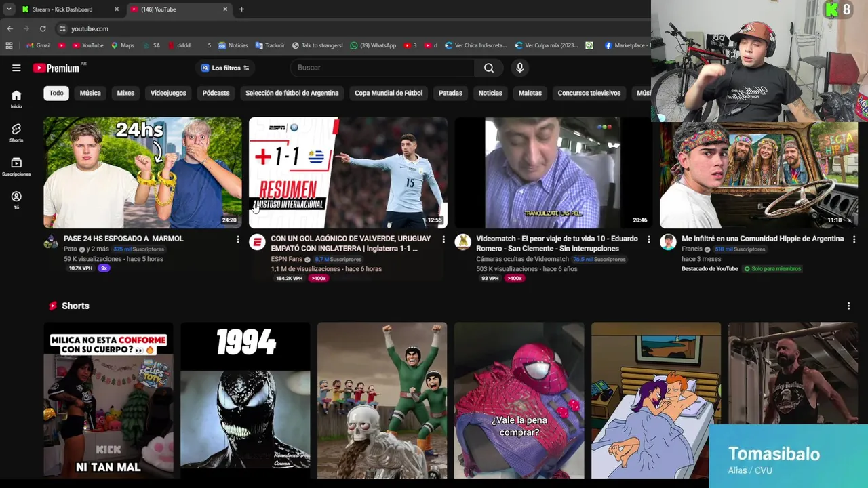Viewport: 868px width, 488px height.
Task: Open Gmail bookmark
Action: pos(38,45)
